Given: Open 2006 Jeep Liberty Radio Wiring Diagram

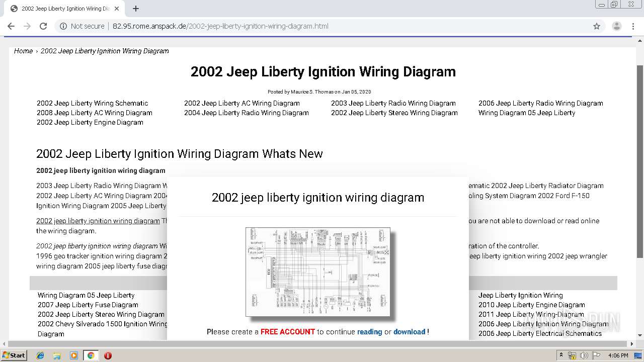Looking at the screenshot, I should point(541,103).
